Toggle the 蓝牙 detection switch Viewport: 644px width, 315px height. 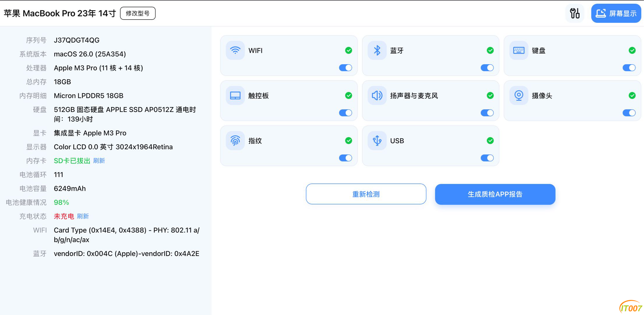point(487,68)
